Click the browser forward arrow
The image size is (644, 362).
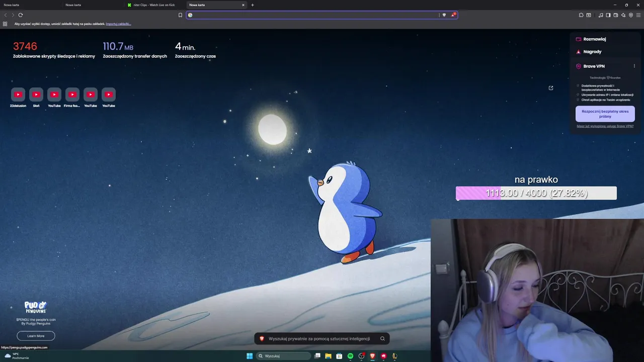[x=13, y=15]
